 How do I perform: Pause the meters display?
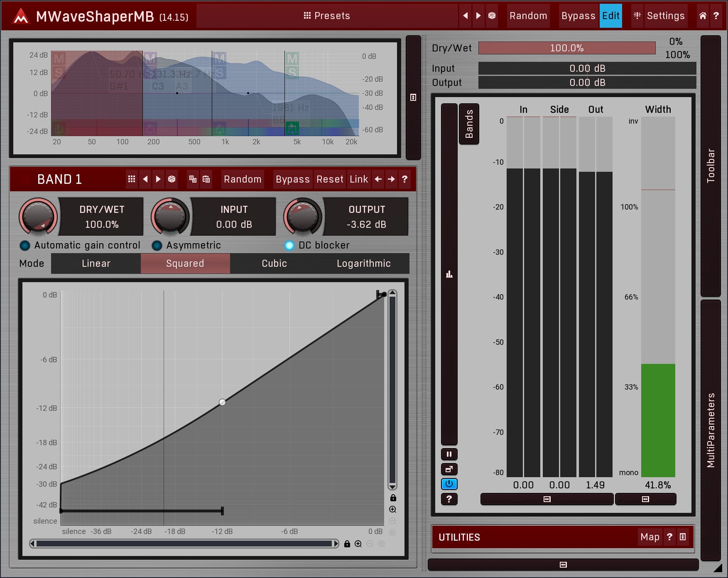click(449, 454)
